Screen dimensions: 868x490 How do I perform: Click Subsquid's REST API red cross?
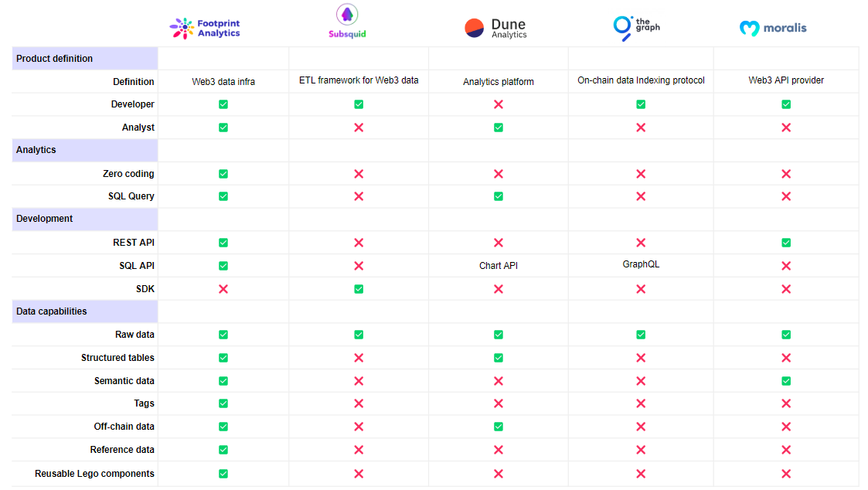click(359, 243)
